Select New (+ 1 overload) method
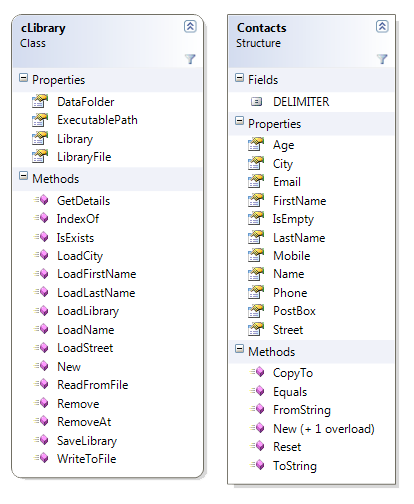This screenshot has height=504, width=414. (x=324, y=429)
